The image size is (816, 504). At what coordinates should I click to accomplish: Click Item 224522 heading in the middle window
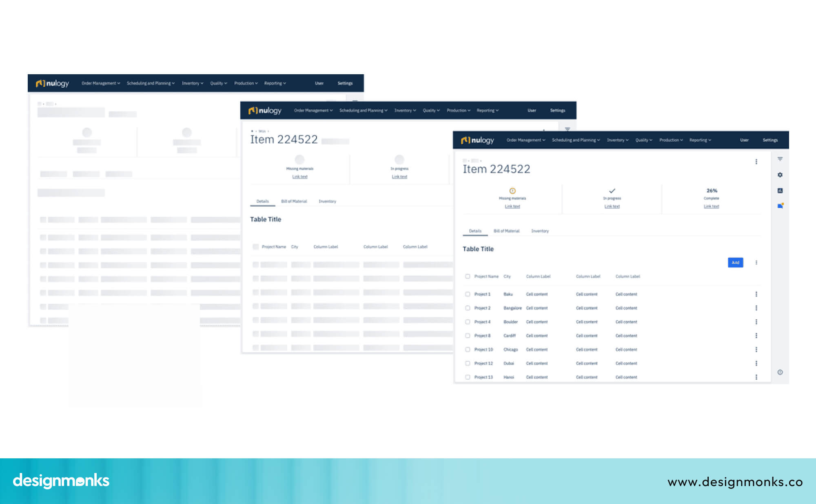284,139
